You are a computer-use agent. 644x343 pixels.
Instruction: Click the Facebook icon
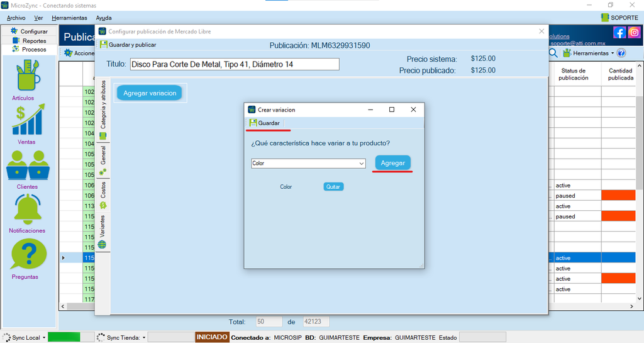619,33
